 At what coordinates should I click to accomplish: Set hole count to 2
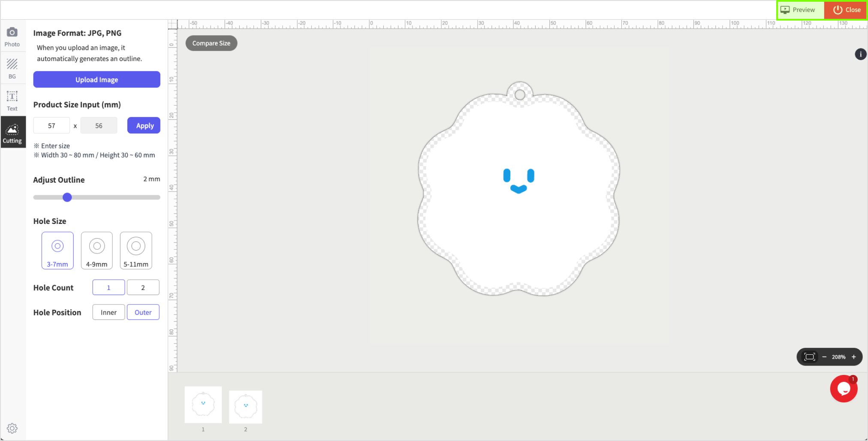point(143,287)
